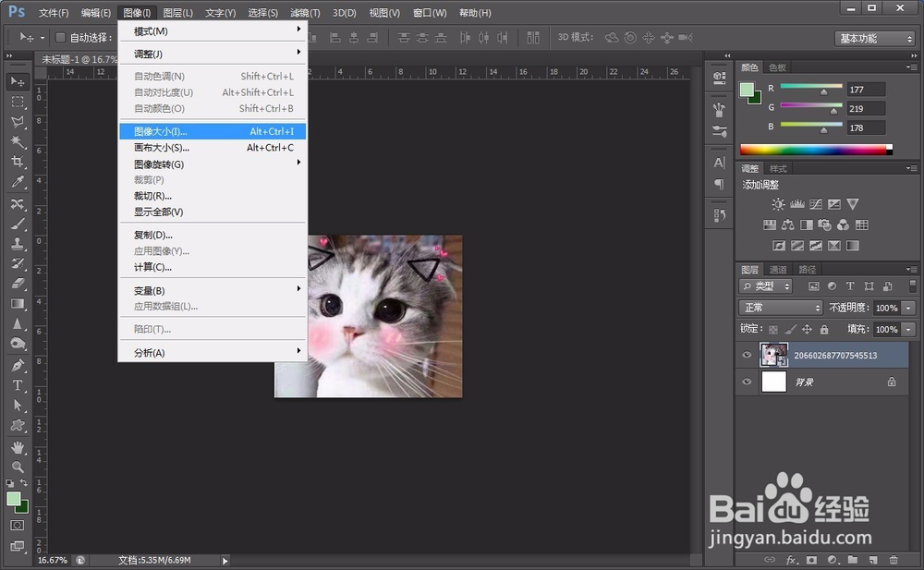Choose 裁切(R)... menu entry

coord(213,196)
